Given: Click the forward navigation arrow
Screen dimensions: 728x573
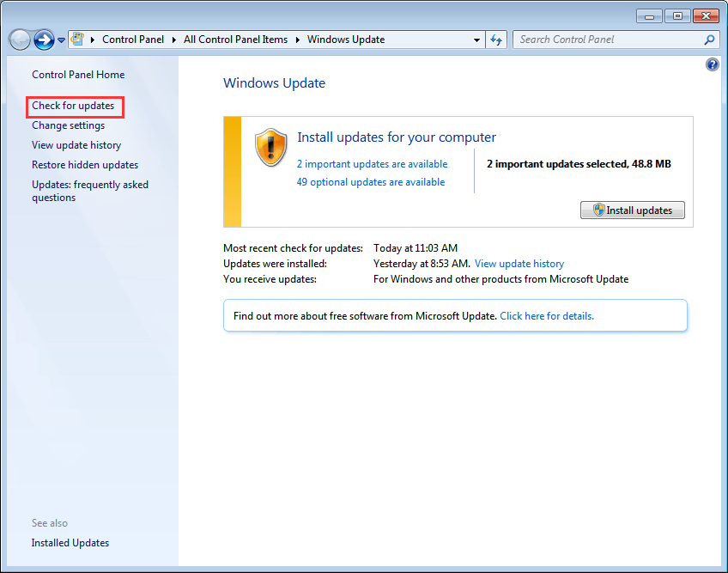Looking at the screenshot, I should point(43,40).
